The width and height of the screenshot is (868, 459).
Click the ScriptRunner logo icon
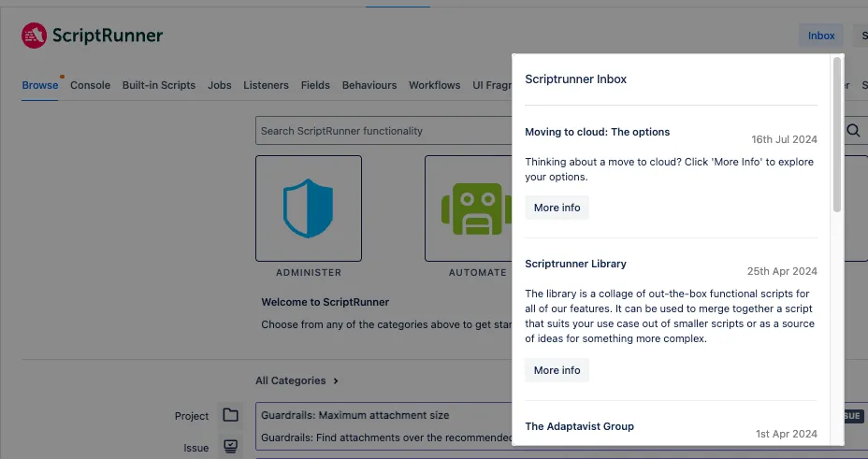(x=34, y=36)
